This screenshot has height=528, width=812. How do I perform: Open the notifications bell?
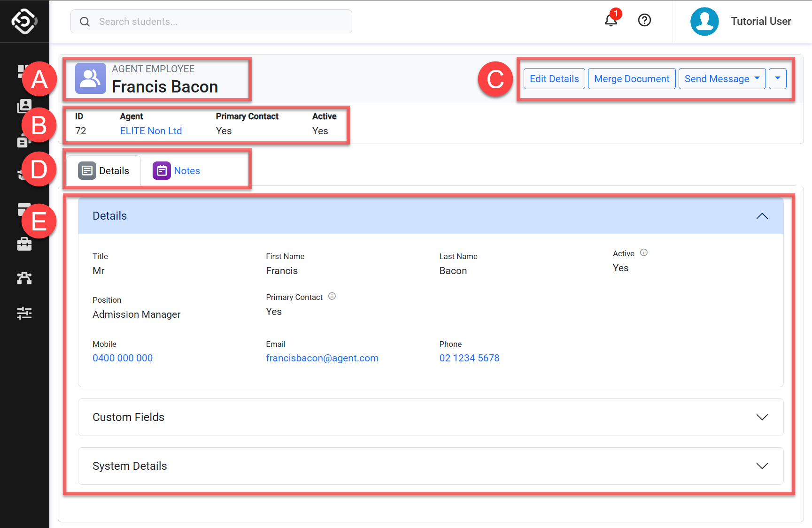click(x=611, y=21)
